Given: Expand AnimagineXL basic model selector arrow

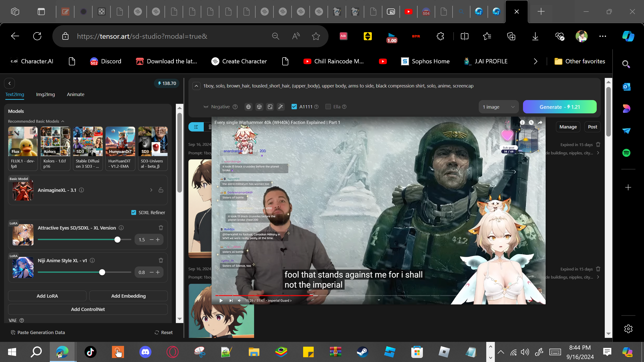Looking at the screenshot, I should coord(151,190).
